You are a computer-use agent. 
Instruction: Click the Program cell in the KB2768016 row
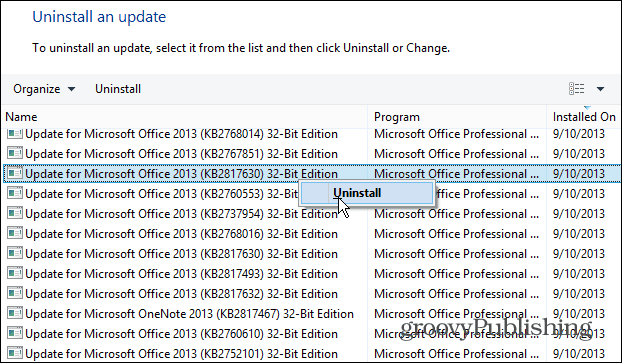(x=456, y=234)
